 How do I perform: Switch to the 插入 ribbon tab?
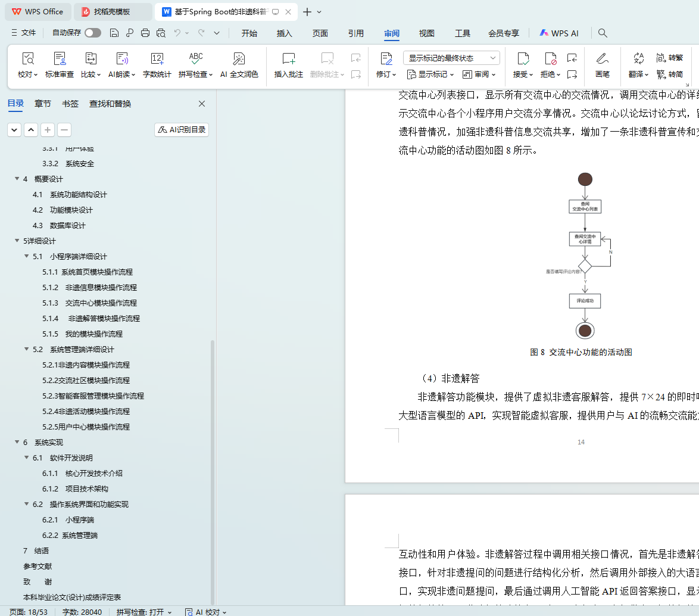click(285, 33)
